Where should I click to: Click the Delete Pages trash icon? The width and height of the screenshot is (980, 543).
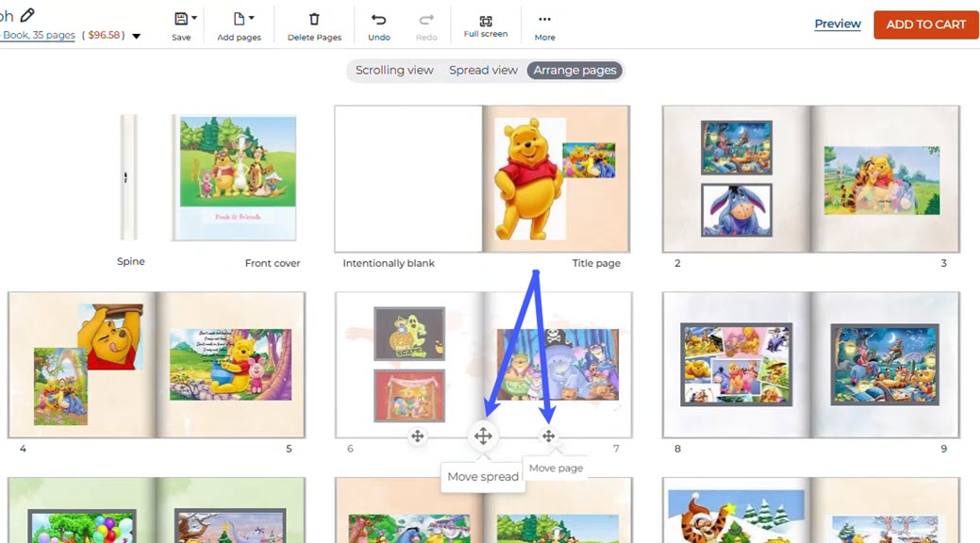(314, 20)
